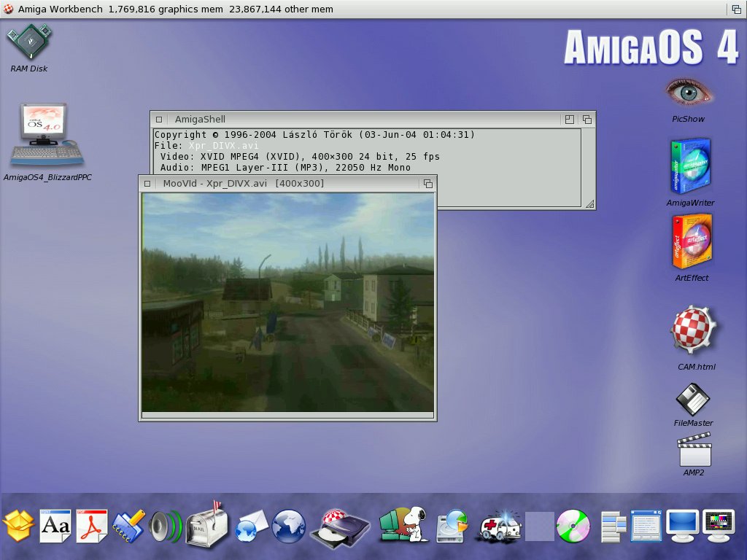This screenshot has width=747, height=560.
Task: Click the Snoopy computer dock icon
Action: [403, 524]
